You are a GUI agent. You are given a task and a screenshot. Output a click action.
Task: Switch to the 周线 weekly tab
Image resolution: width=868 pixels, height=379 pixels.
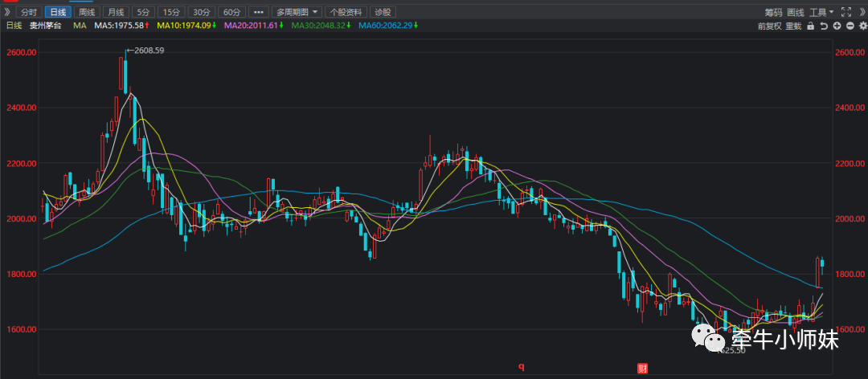coord(85,12)
